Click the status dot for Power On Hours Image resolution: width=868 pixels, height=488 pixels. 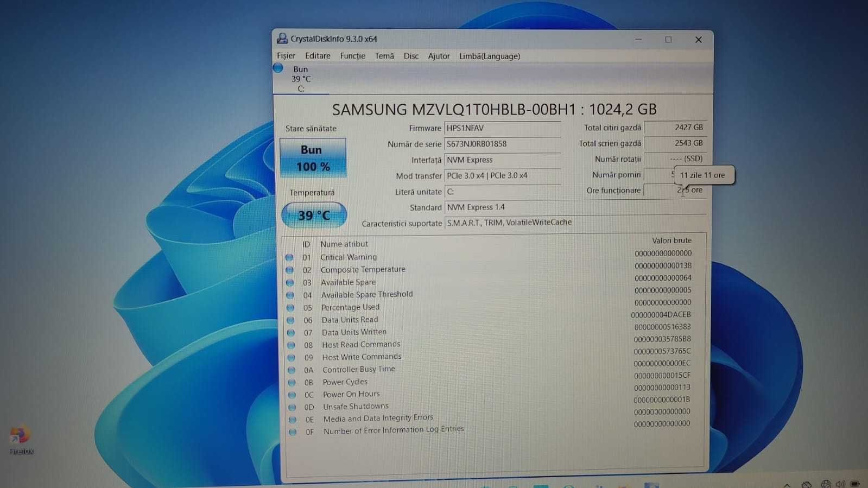pos(292,395)
